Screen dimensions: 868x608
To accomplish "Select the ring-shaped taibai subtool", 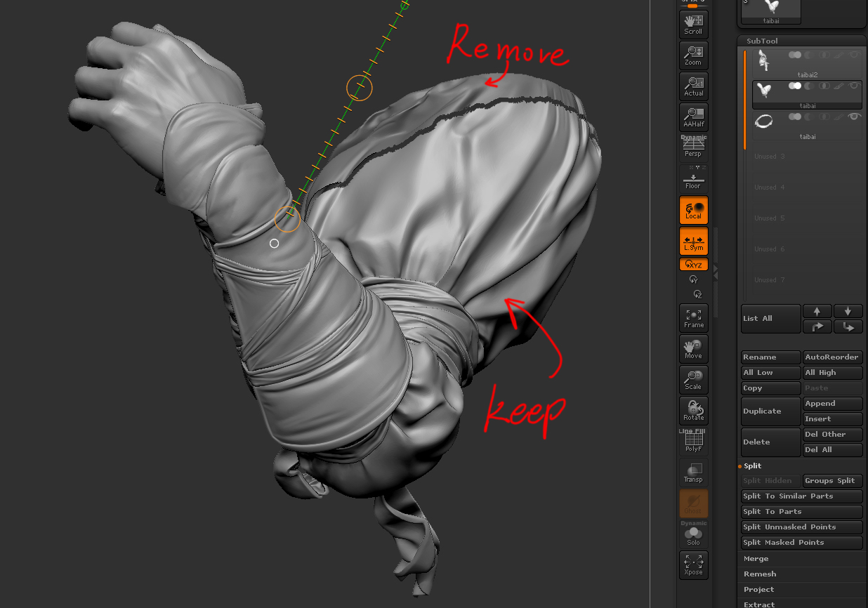I will tap(808, 125).
